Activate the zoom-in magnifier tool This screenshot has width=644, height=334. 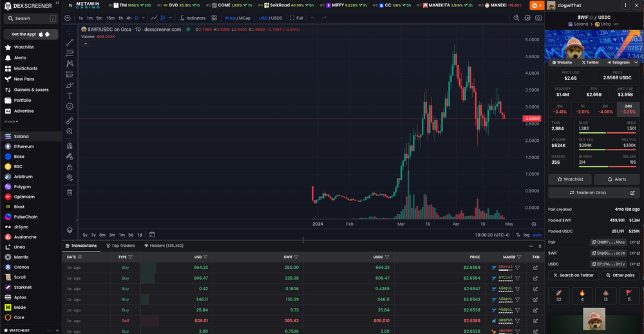tap(70, 132)
